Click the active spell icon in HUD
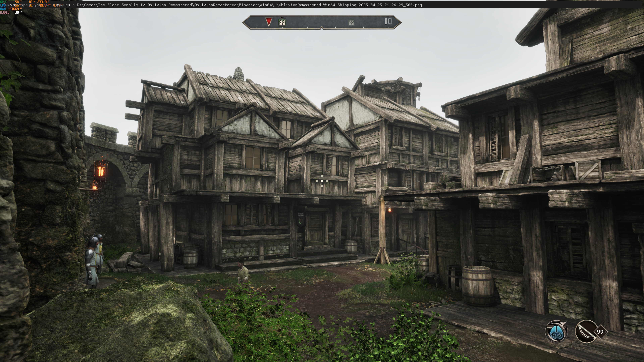 556,331
